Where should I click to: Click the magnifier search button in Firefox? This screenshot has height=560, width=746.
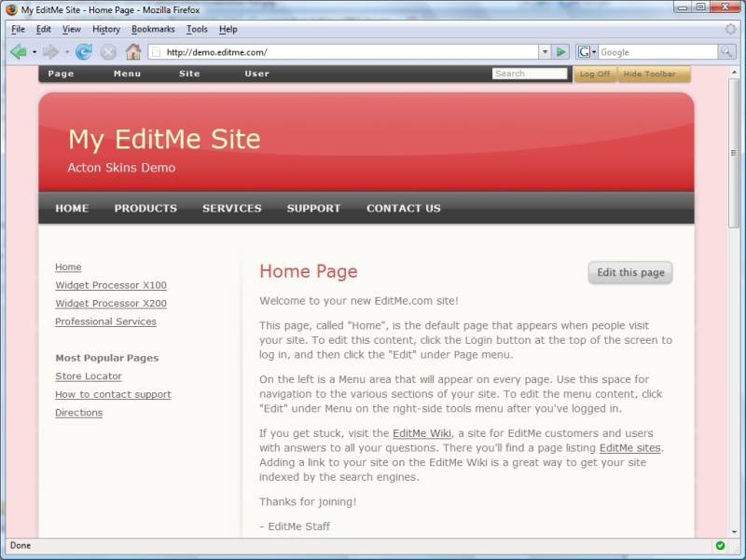click(x=726, y=52)
